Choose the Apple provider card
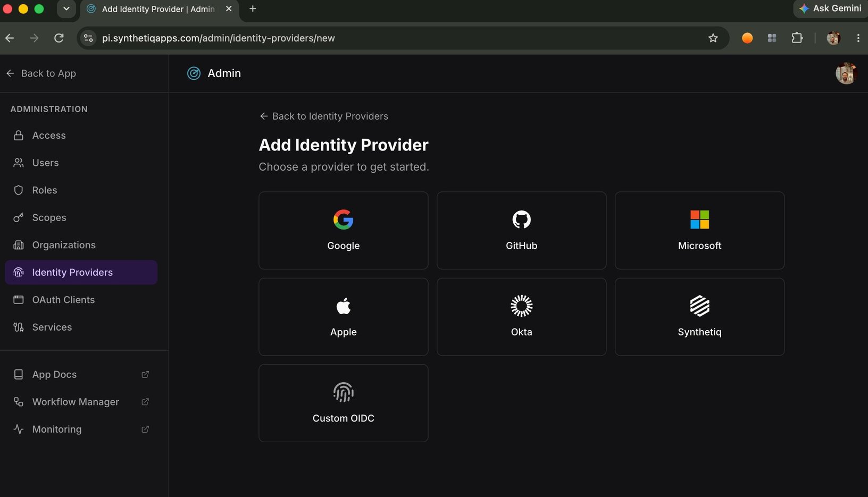Screen dimensions: 868x497 coord(343,317)
